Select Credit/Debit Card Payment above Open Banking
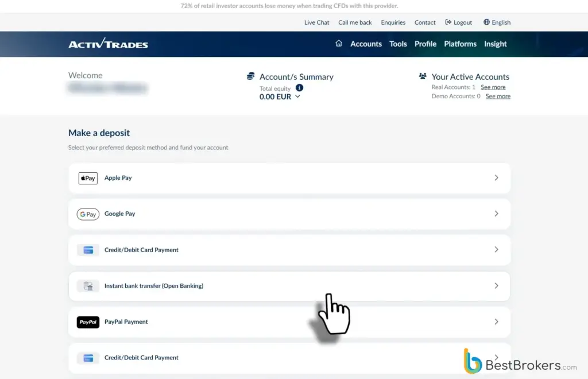 (289, 250)
